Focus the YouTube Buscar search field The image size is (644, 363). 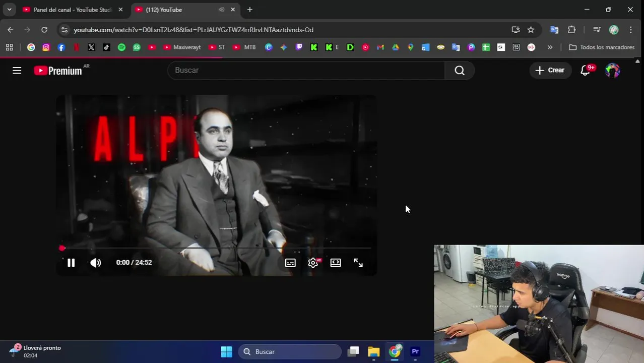(306, 70)
